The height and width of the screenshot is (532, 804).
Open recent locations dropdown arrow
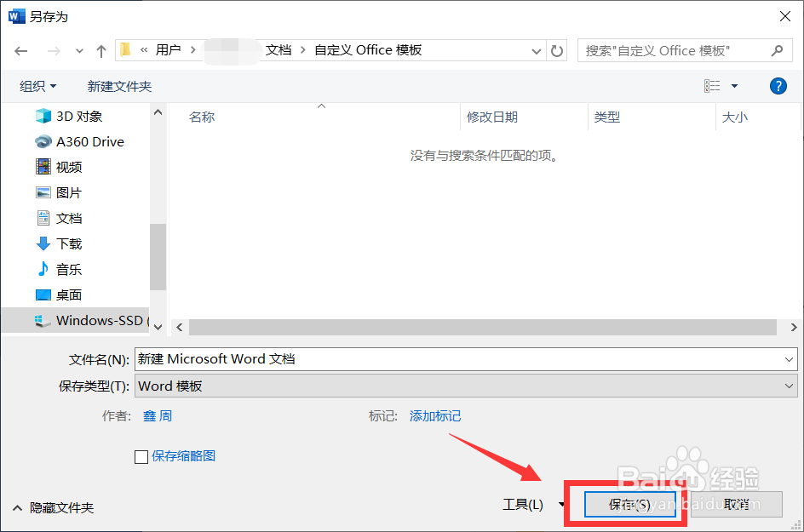coord(79,51)
